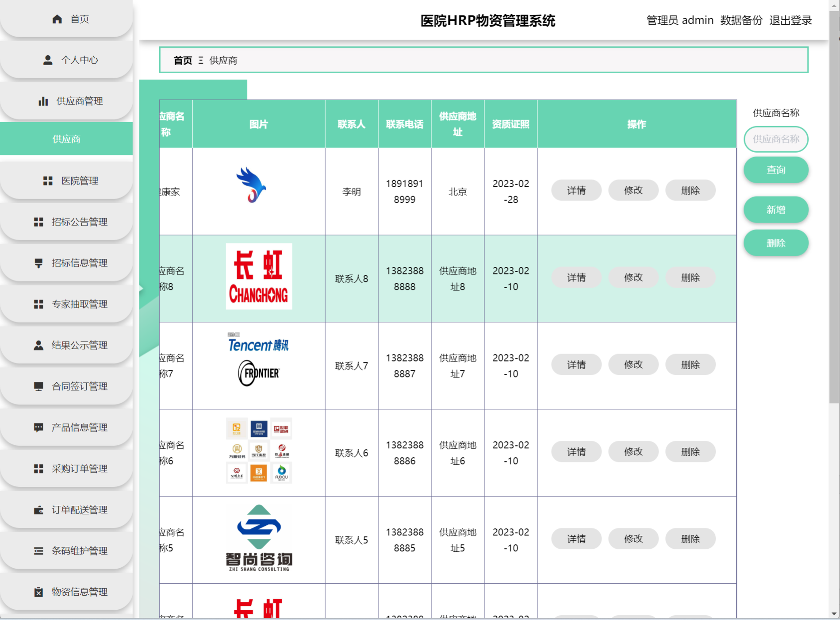Click 删除 in the 联系人8 row

tap(690, 277)
